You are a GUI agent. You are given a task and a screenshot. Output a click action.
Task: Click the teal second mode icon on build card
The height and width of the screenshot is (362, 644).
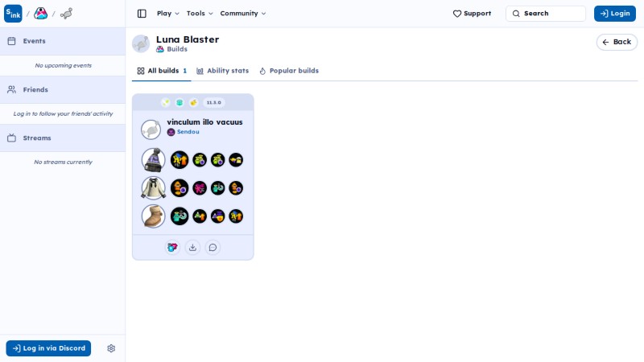point(180,103)
